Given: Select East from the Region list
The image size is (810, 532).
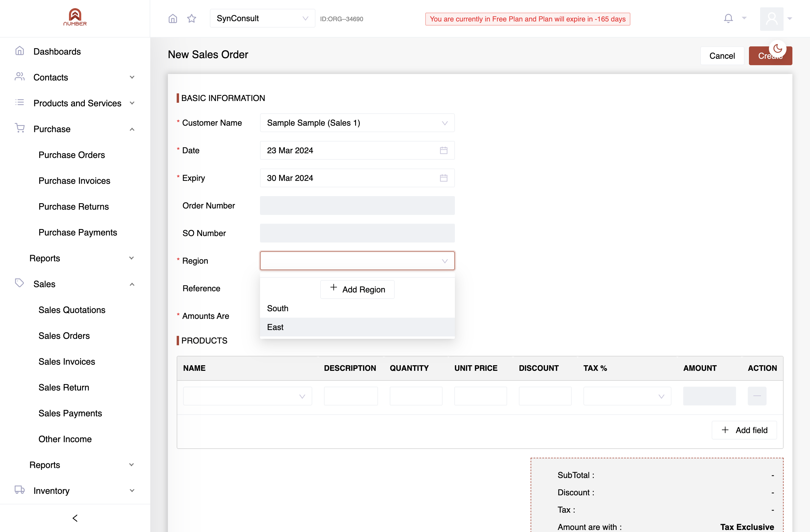Looking at the screenshot, I should pyautogui.click(x=357, y=327).
